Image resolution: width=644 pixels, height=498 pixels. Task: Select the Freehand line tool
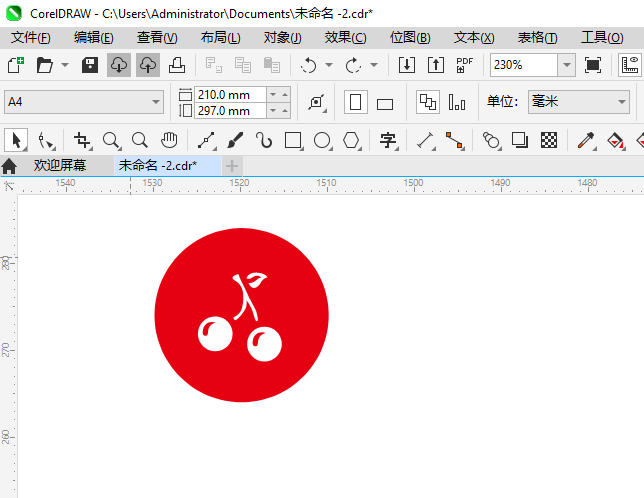(x=207, y=140)
